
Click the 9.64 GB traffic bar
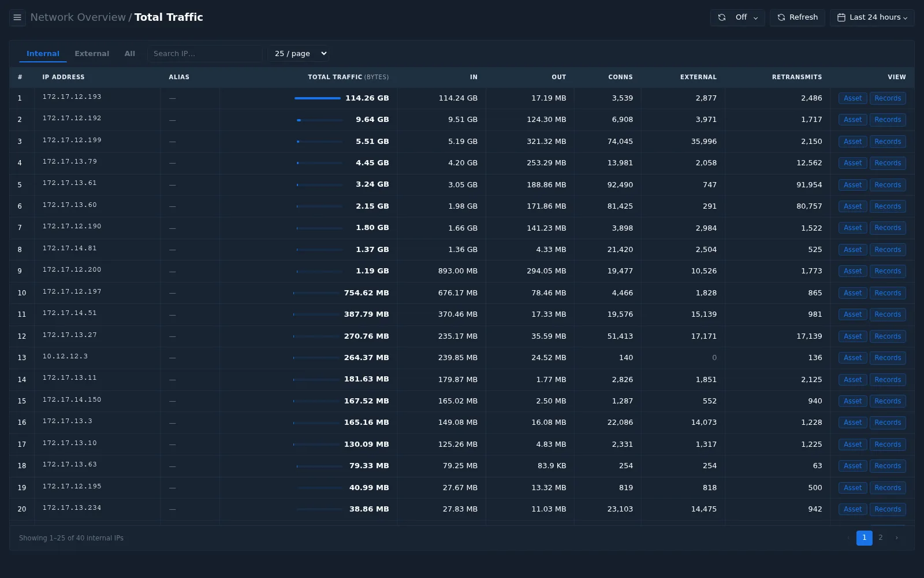[x=320, y=120]
